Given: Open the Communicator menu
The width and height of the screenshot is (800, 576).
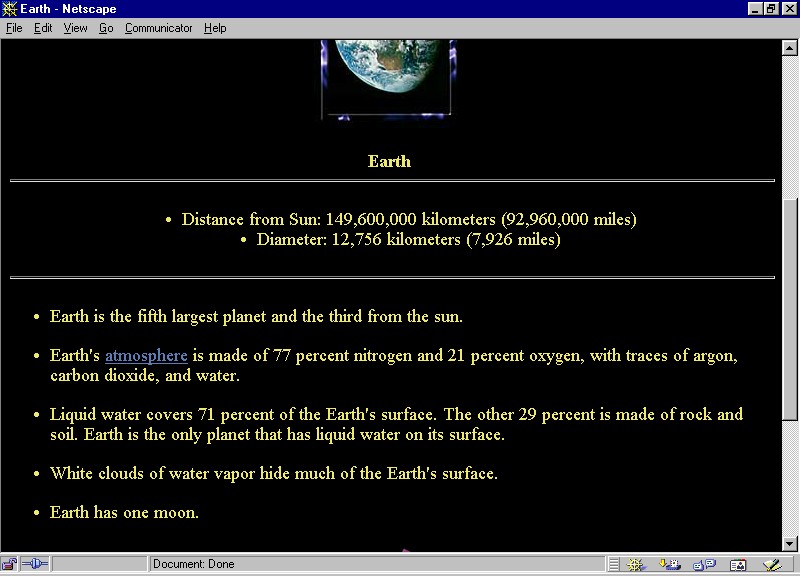Looking at the screenshot, I should coord(158,28).
